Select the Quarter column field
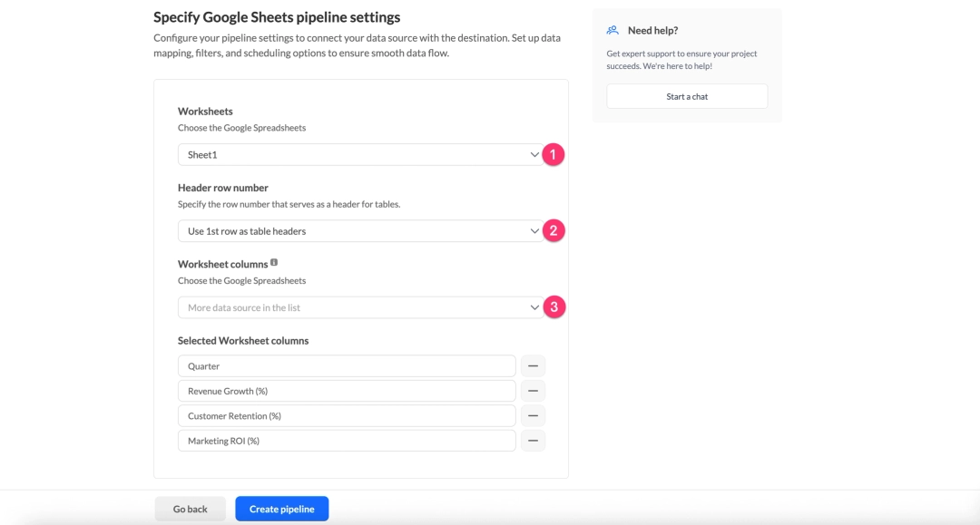Image resolution: width=980 pixels, height=525 pixels. click(x=347, y=365)
